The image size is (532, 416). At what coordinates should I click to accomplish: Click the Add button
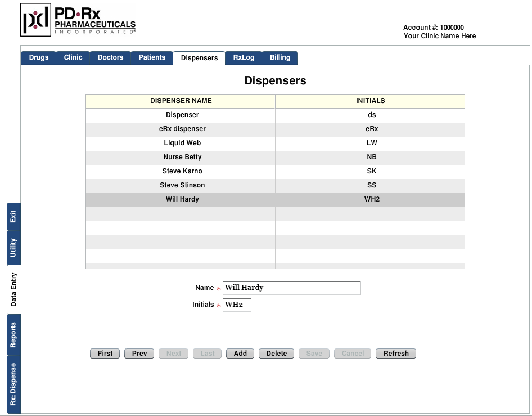(x=240, y=354)
